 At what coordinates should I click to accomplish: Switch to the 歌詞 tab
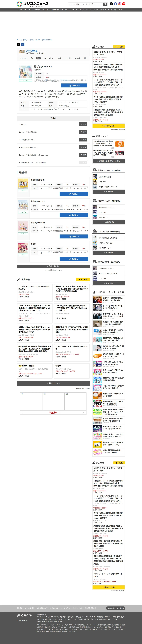[85, 58]
